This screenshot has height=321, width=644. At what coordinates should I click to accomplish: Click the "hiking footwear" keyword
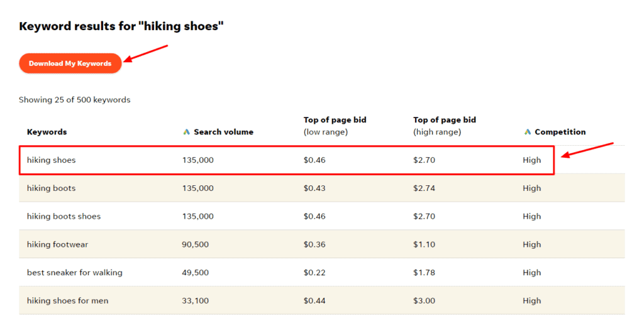point(57,244)
